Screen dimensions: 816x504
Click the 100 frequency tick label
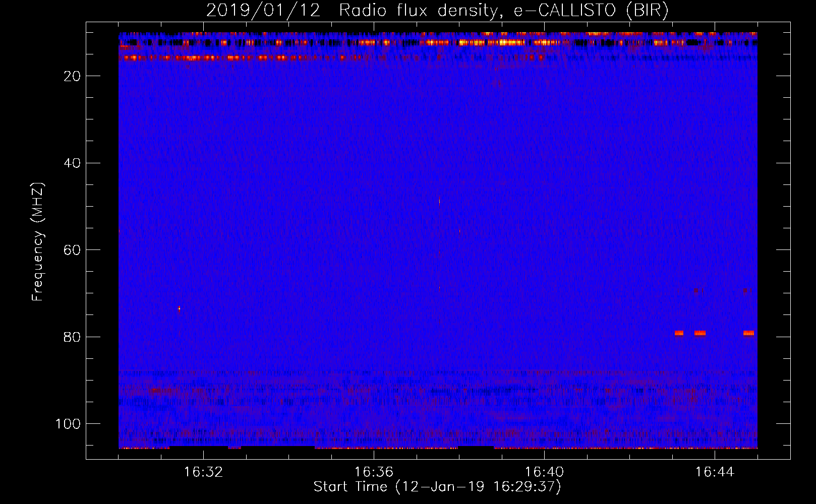[x=68, y=424]
